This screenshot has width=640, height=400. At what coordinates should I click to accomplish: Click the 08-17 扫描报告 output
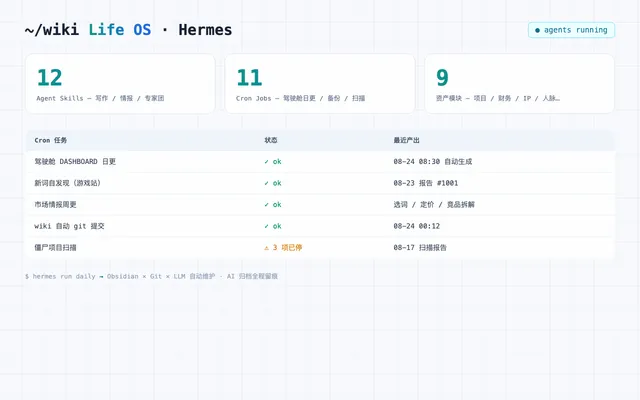[420, 248]
